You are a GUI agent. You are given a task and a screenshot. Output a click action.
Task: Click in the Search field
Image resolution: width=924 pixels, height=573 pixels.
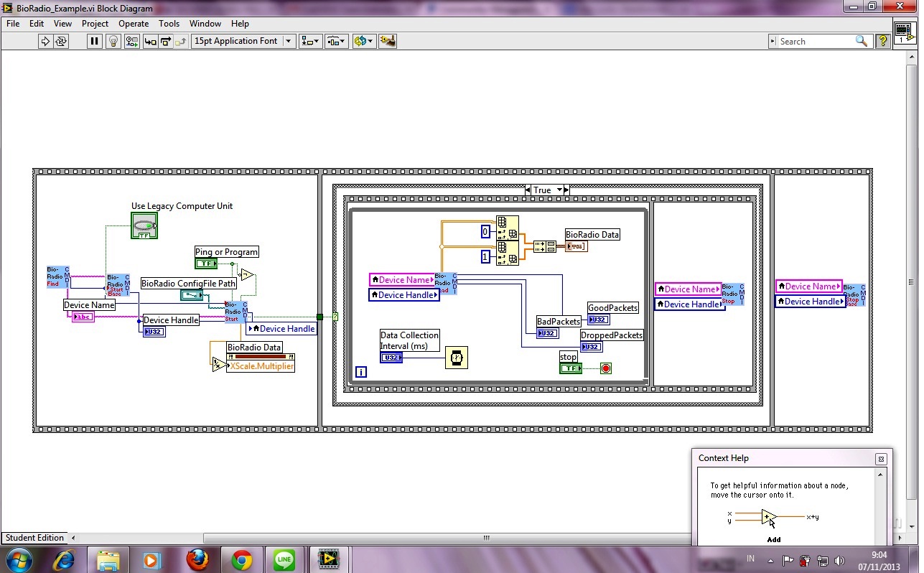820,42
